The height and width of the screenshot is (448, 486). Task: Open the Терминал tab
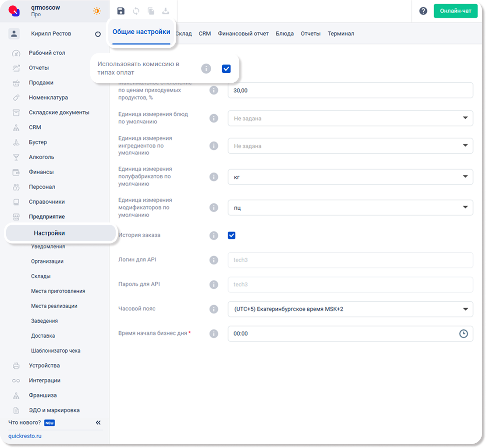coord(341,34)
